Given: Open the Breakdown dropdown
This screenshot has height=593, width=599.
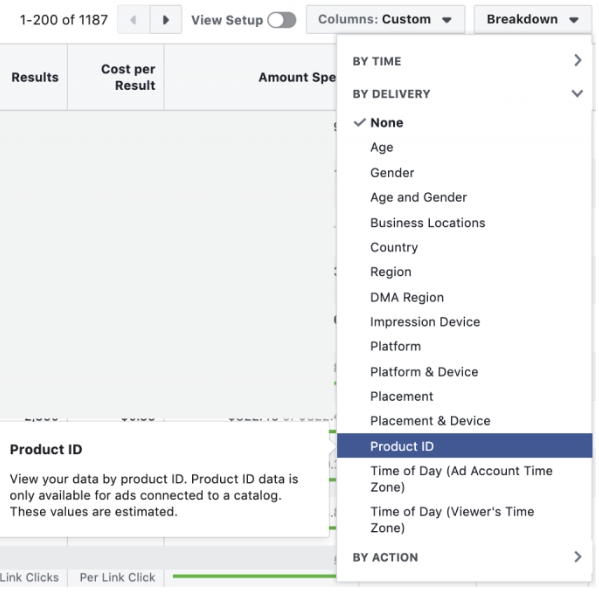Looking at the screenshot, I should (533, 19).
